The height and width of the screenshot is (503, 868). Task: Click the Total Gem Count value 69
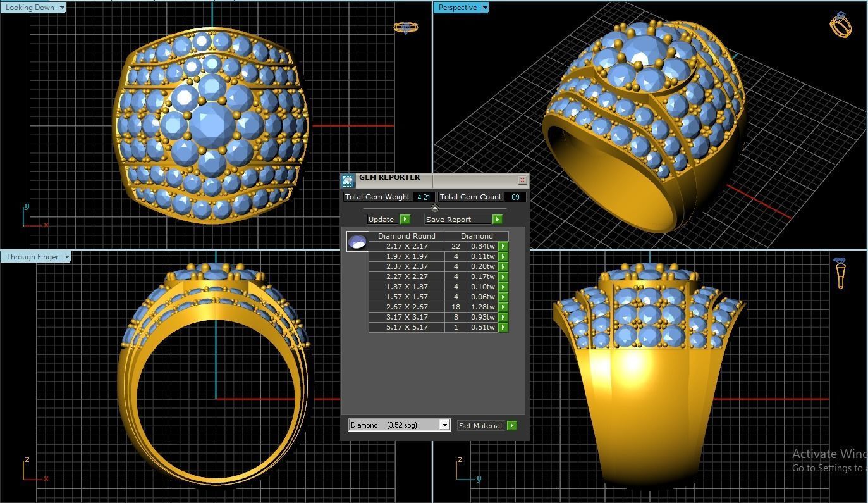click(x=515, y=197)
